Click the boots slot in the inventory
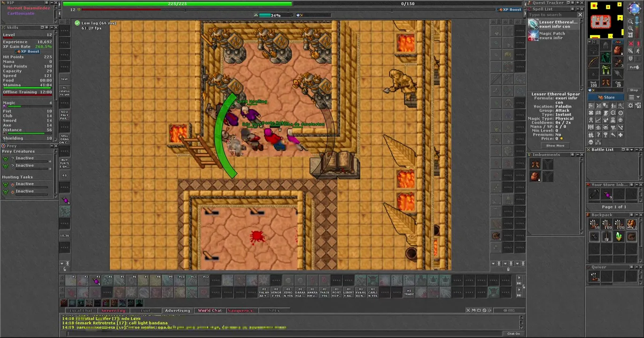Image resolution: width=644 pixels, height=338 pixels. (605, 82)
